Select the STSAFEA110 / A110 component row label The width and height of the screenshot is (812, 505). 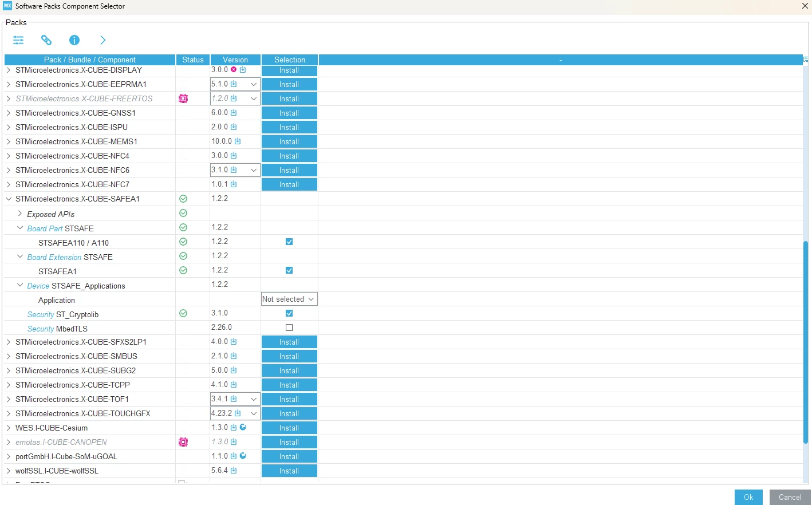(73, 243)
